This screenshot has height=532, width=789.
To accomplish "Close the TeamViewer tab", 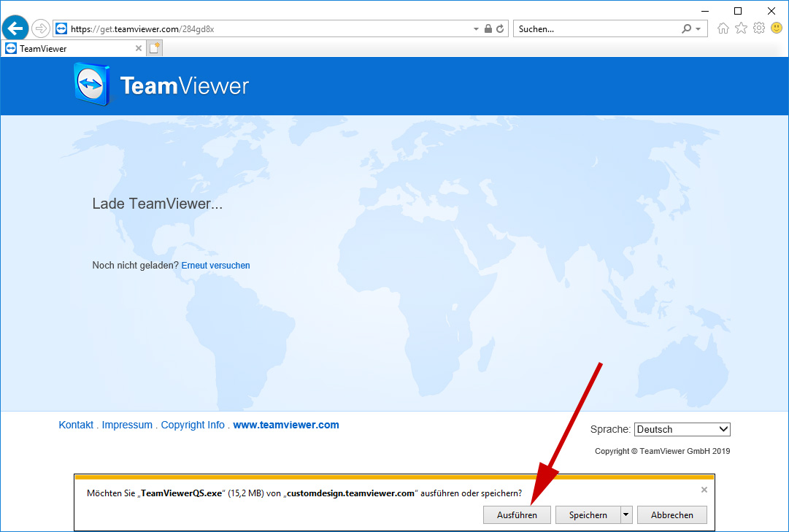I will click(x=139, y=48).
